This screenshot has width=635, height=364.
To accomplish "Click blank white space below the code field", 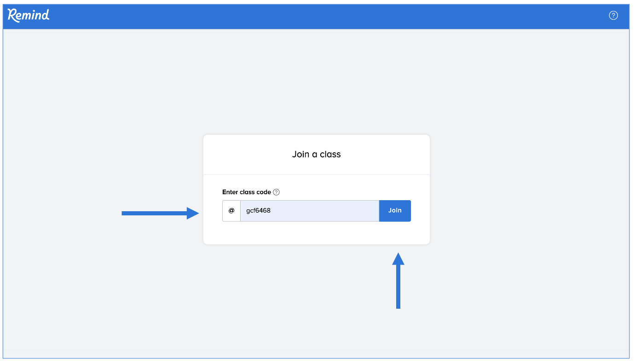I will (x=316, y=233).
